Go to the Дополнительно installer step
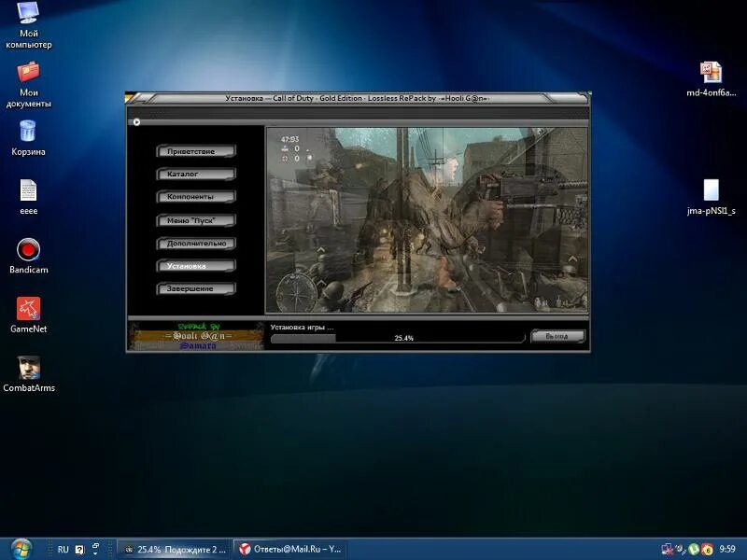Screen dimensions: 747x560 (x=196, y=244)
